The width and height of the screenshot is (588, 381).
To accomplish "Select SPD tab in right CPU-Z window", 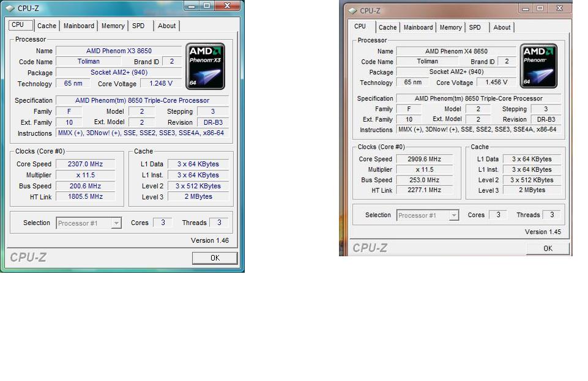I will pyautogui.click(x=475, y=28).
